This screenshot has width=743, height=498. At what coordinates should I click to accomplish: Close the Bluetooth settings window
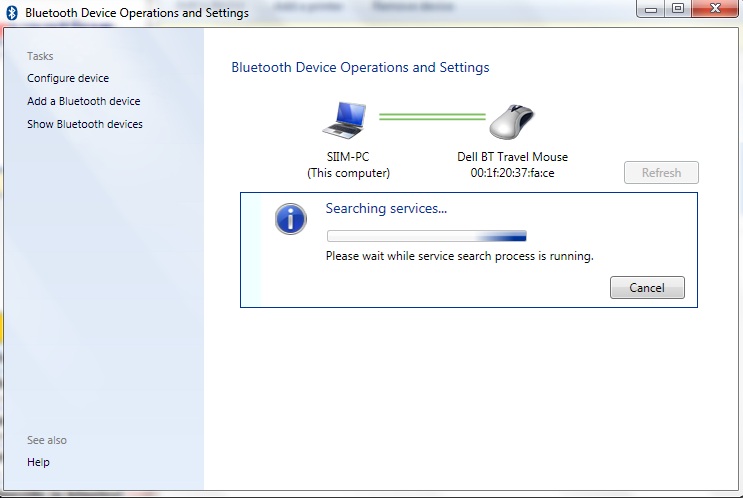(x=716, y=9)
